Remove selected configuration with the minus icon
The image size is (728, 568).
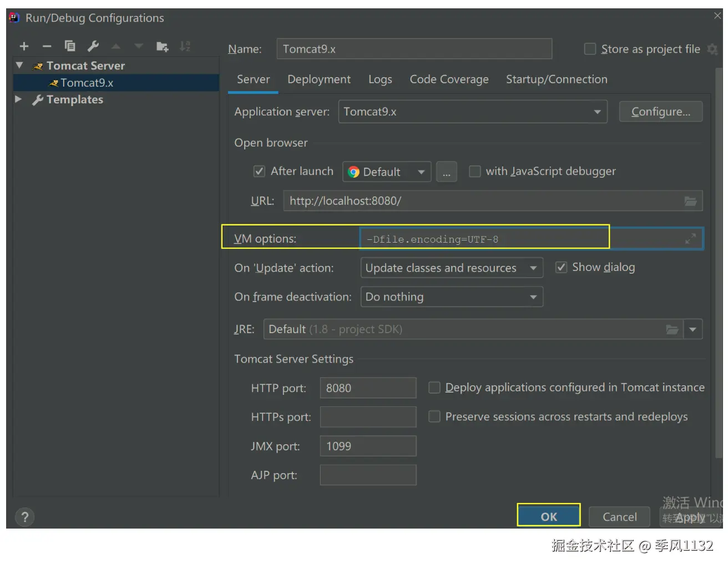47,46
